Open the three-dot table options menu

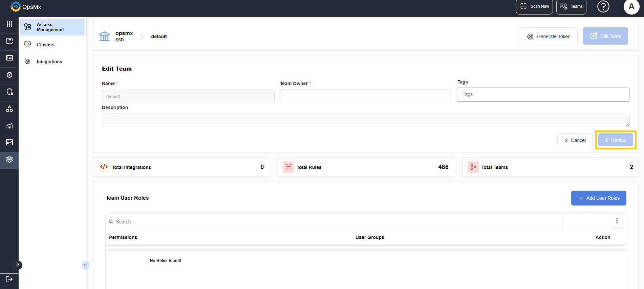(617, 221)
